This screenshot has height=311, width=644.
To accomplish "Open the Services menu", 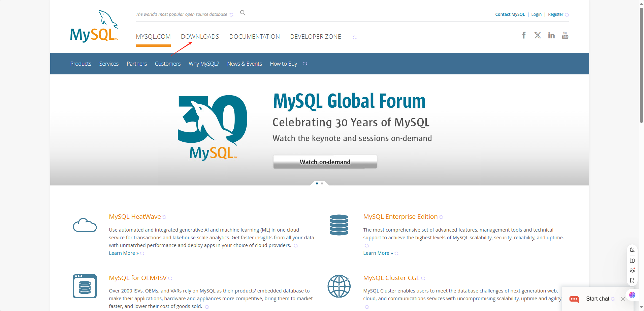I will [109, 64].
